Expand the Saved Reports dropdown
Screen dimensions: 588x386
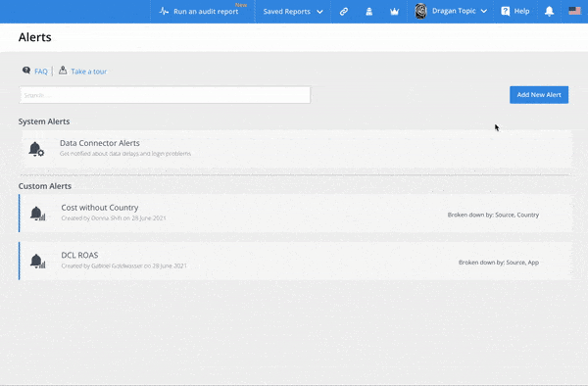pyautogui.click(x=293, y=12)
